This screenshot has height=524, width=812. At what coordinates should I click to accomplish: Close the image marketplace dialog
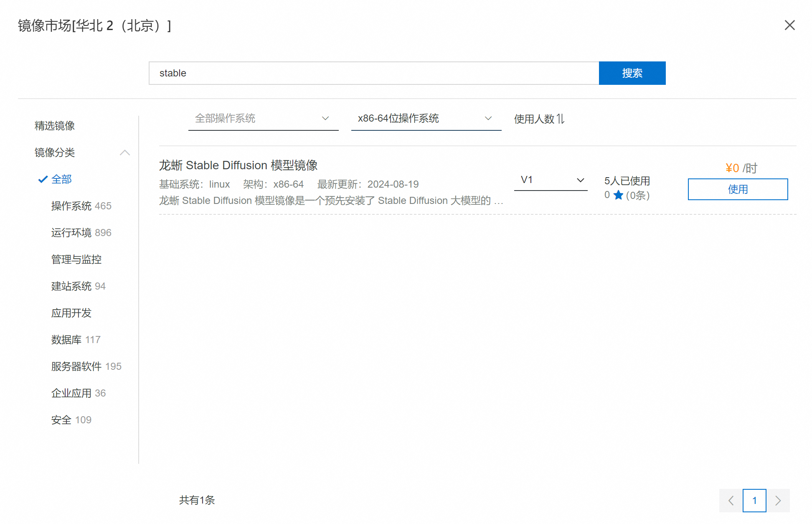[x=789, y=25]
